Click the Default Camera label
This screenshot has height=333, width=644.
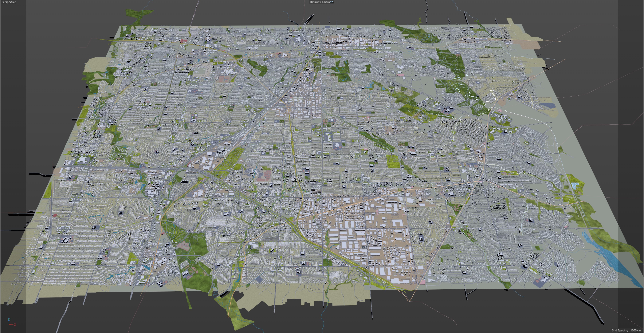[319, 2]
